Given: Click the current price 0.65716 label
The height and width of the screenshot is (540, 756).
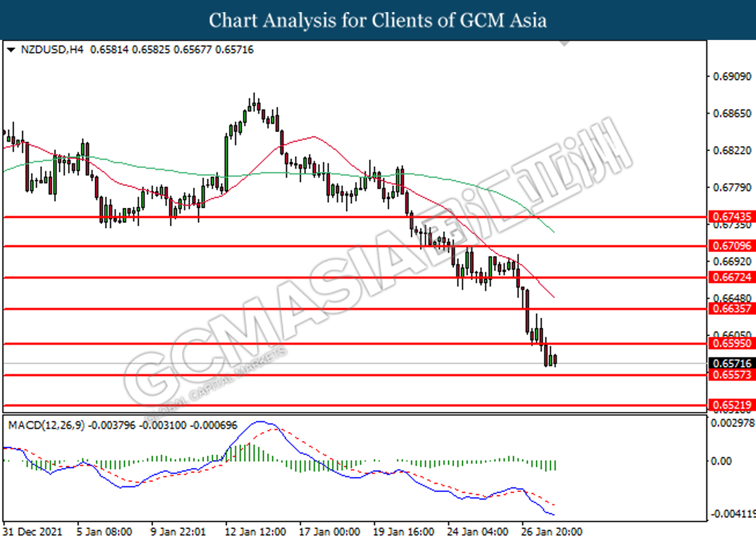Looking at the screenshot, I should click(732, 364).
